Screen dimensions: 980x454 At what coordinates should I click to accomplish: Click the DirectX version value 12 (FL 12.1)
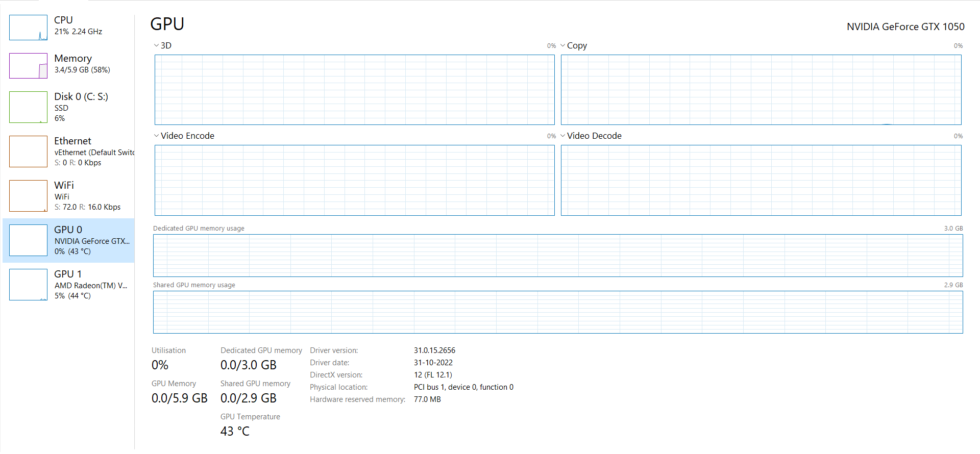tap(433, 375)
